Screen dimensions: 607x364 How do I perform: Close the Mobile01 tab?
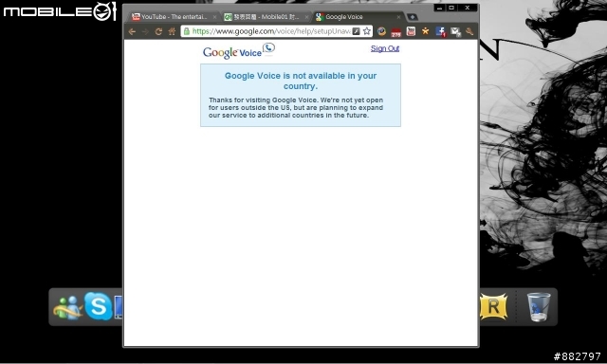click(x=306, y=17)
